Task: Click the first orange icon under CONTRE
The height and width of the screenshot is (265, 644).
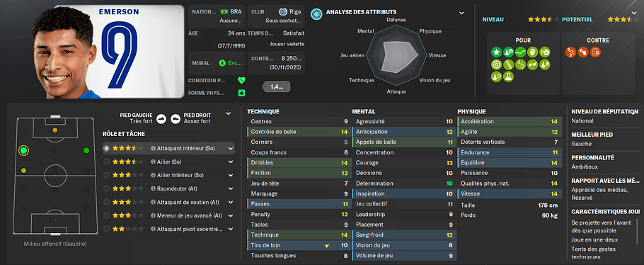Action: (x=571, y=52)
